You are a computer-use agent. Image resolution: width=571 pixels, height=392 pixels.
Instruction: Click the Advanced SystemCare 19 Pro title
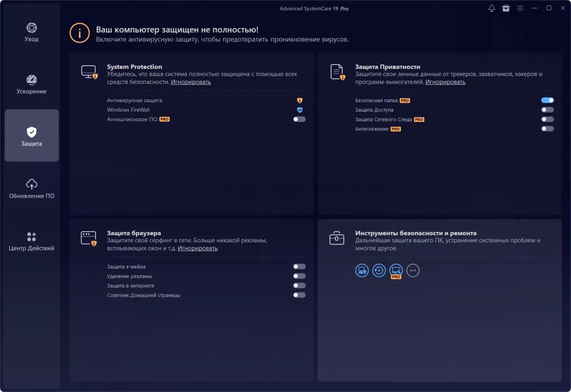(x=314, y=8)
